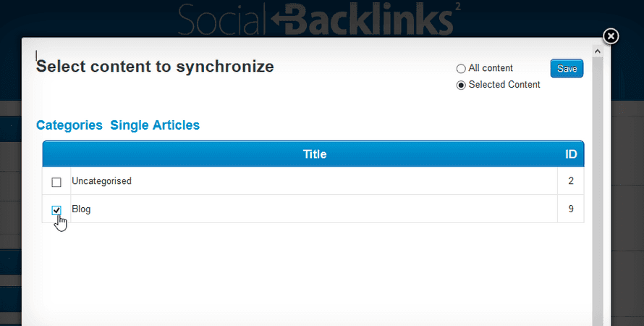Uncheck the Blog category checkbox
The width and height of the screenshot is (644, 326).
(56, 210)
